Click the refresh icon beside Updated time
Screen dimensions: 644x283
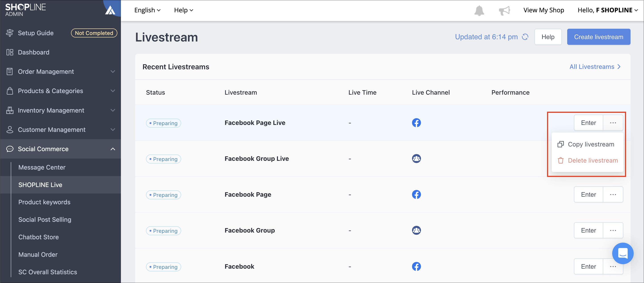[x=525, y=37]
